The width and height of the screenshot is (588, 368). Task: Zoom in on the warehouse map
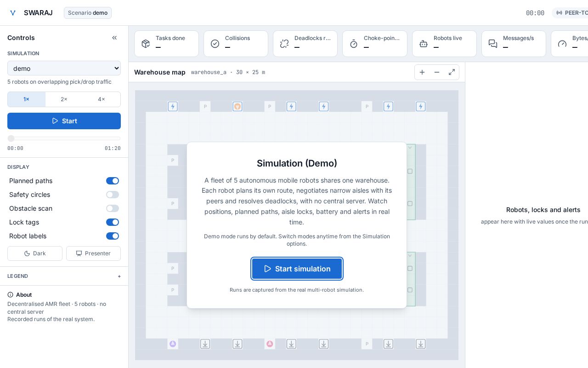[422, 72]
